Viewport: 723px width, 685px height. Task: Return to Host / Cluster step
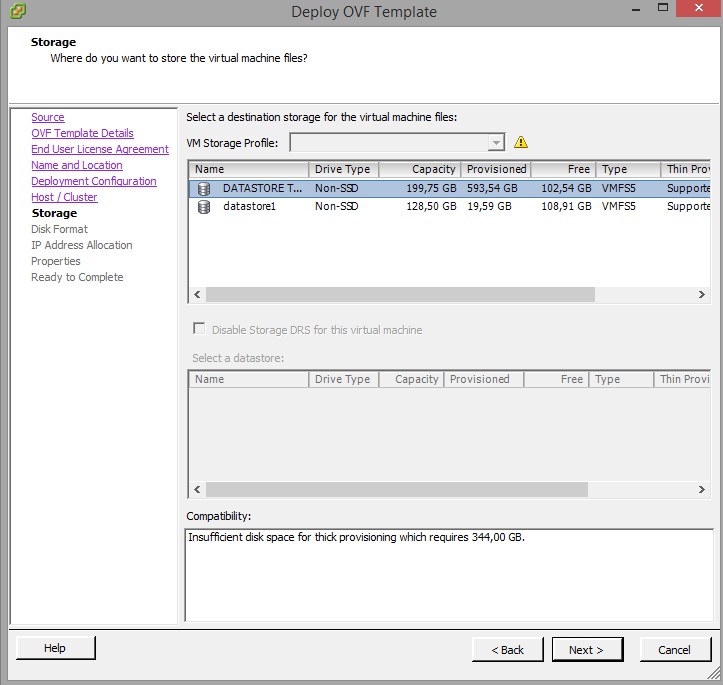click(x=64, y=197)
